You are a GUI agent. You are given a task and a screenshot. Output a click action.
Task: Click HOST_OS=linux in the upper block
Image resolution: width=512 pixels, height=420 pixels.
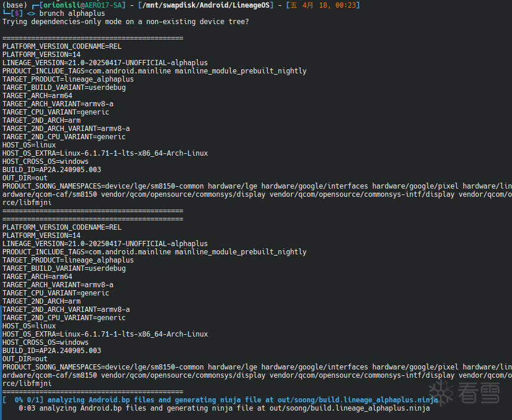pyautogui.click(x=29, y=145)
